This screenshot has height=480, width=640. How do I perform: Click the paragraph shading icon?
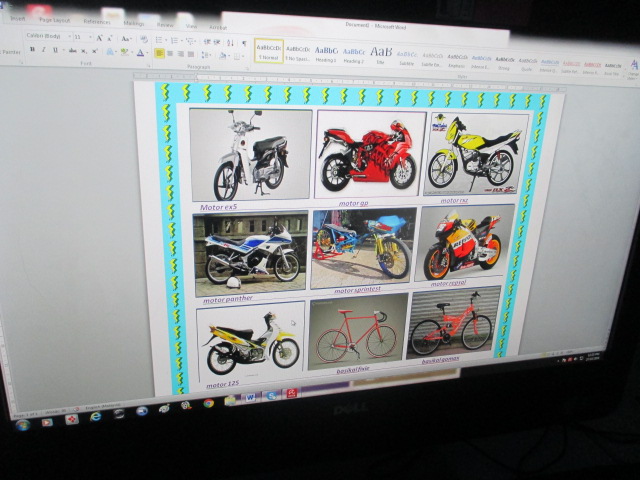pos(222,56)
